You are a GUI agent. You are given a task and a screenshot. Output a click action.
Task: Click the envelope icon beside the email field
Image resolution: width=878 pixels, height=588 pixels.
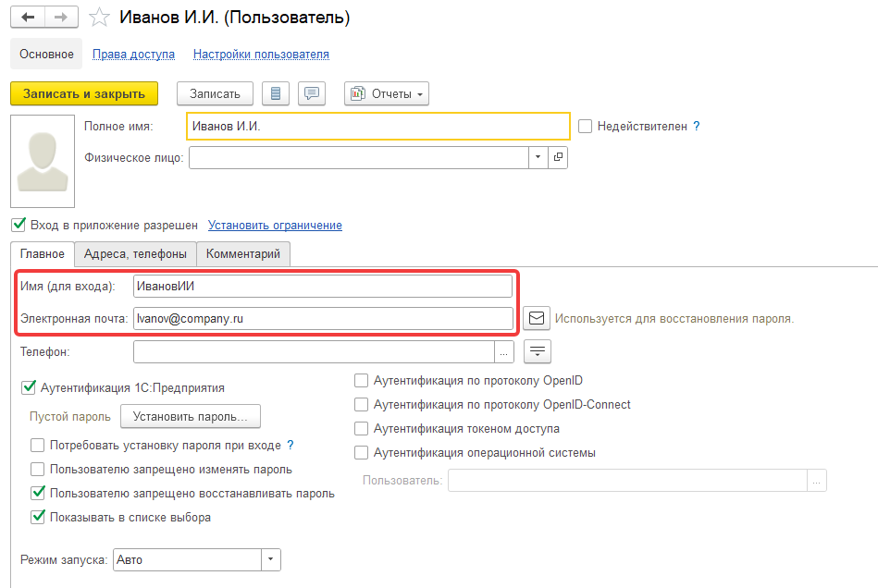537,318
